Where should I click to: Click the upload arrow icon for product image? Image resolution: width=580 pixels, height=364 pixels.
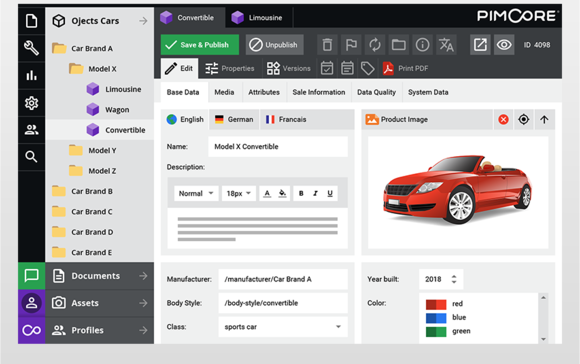tap(544, 119)
